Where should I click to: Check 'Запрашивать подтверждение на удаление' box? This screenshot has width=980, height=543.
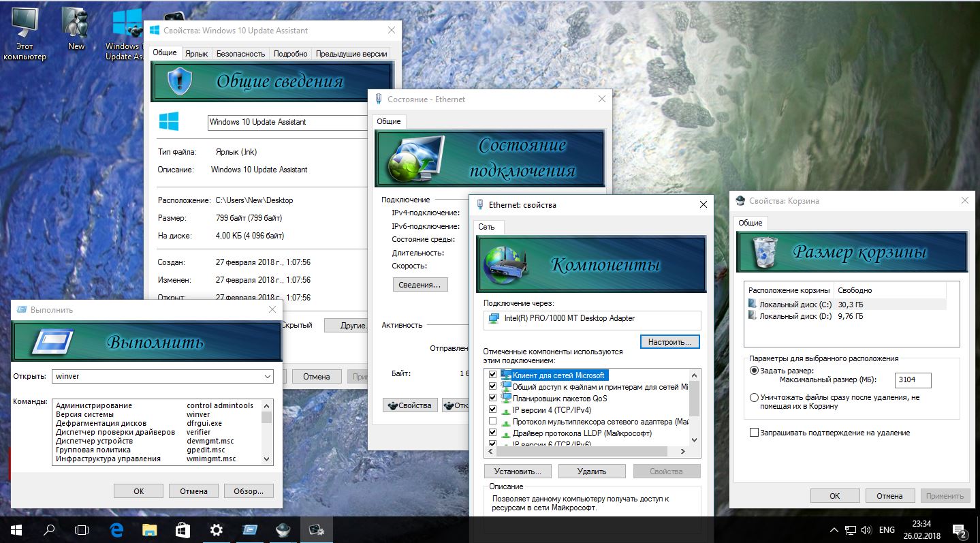tap(754, 433)
